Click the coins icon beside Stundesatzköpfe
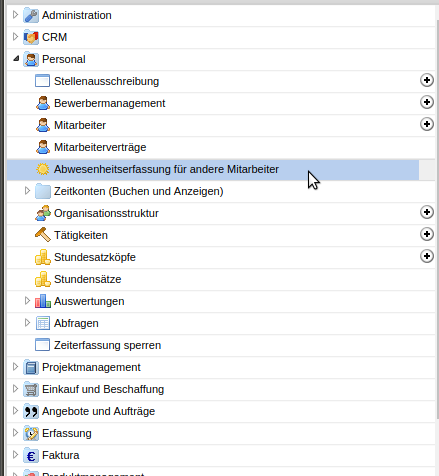Image resolution: width=439 pixels, height=476 pixels. coord(43,257)
